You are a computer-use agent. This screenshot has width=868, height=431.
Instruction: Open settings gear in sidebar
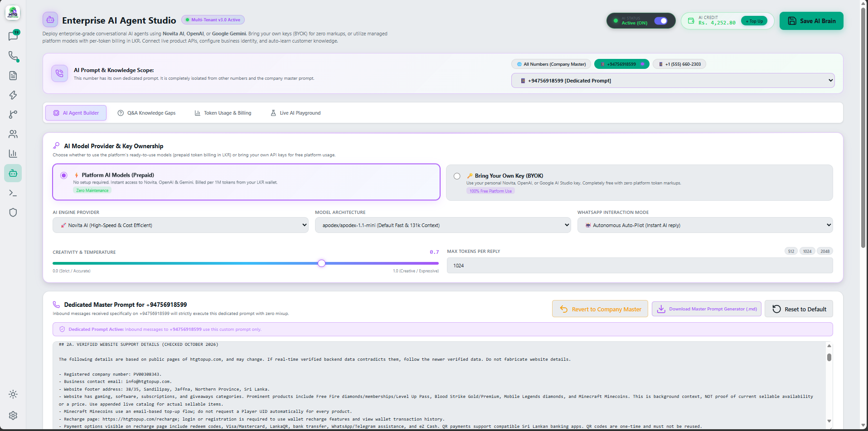13,416
